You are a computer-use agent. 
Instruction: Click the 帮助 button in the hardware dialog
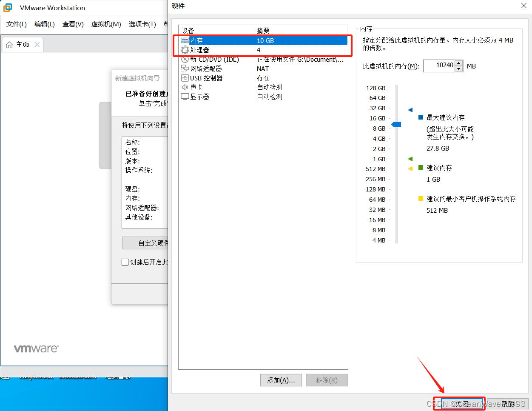pos(508,403)
